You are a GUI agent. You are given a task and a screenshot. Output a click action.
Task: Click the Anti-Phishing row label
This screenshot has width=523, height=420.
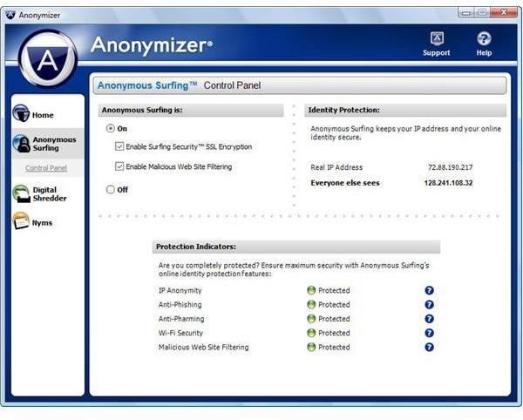180,305
